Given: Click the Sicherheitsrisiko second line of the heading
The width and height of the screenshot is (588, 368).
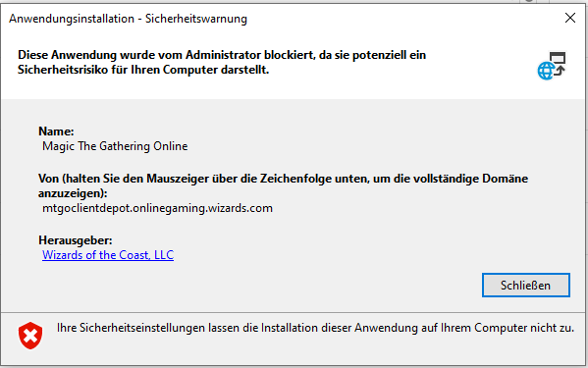Looking at the screenshot, I should coord(143,70).
